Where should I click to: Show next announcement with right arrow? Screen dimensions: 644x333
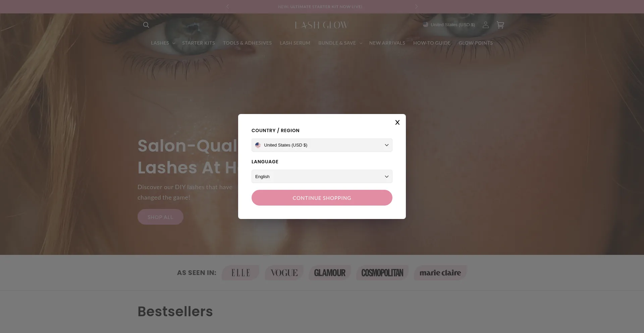click(416, 6)
